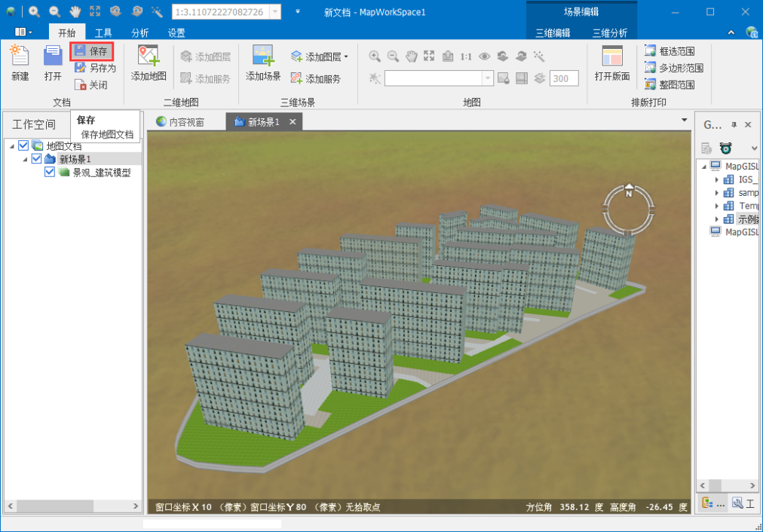763x532 pixels.
Task: Click the pan hand icon in title bar
Action: pyautogui.click(x=75, y=11)
